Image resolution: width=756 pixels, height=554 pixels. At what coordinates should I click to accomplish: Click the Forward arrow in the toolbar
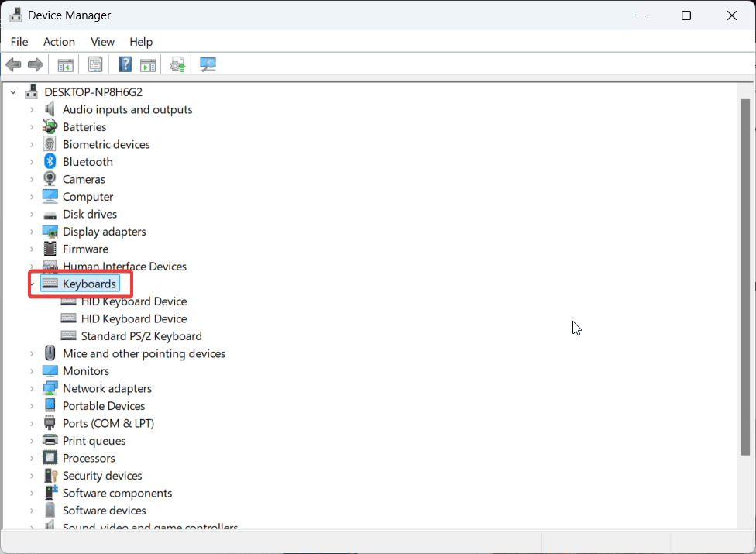point(35,64)
